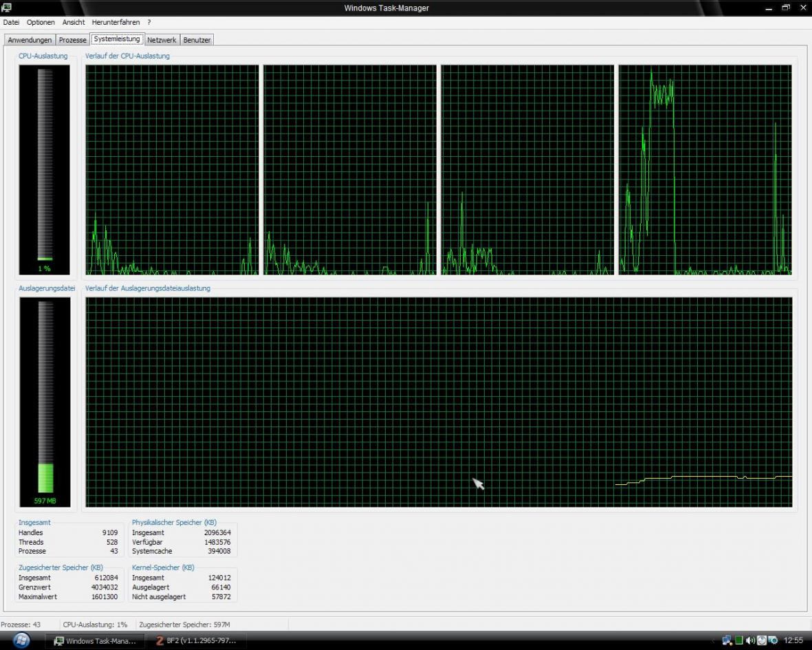The height and width of the screenshot is (650, 812).
Task: Click status bar Zugesicherter Speicher: 597M
Action: point(184,625)
